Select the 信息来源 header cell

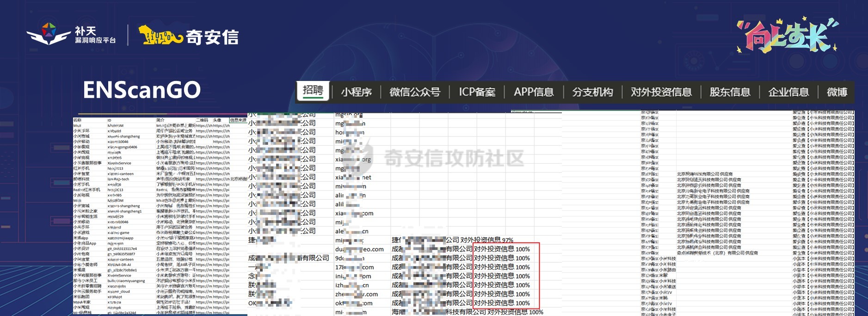coord(238,120)
